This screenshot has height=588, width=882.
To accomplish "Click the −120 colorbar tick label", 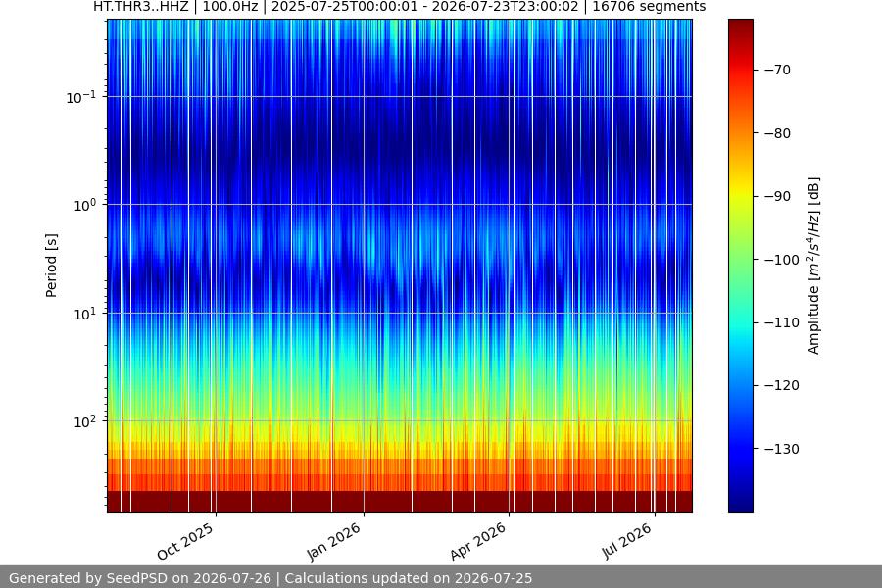I will [x=782, y=385].
